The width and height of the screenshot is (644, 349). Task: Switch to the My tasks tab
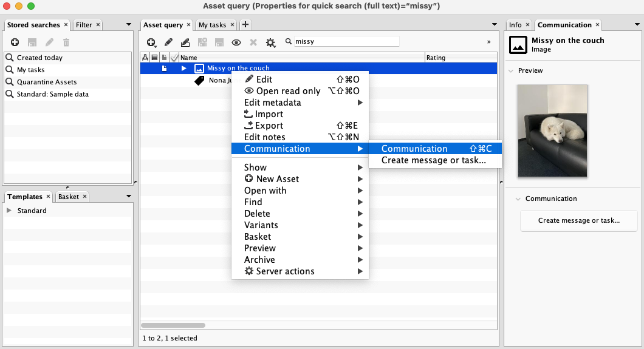[x=212, y=25]
